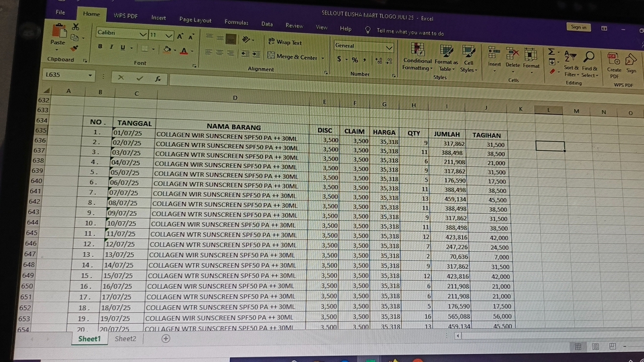644x362 pixels.
Task: Switch to the Page Layout tab
Action: [x=195, y=19]
